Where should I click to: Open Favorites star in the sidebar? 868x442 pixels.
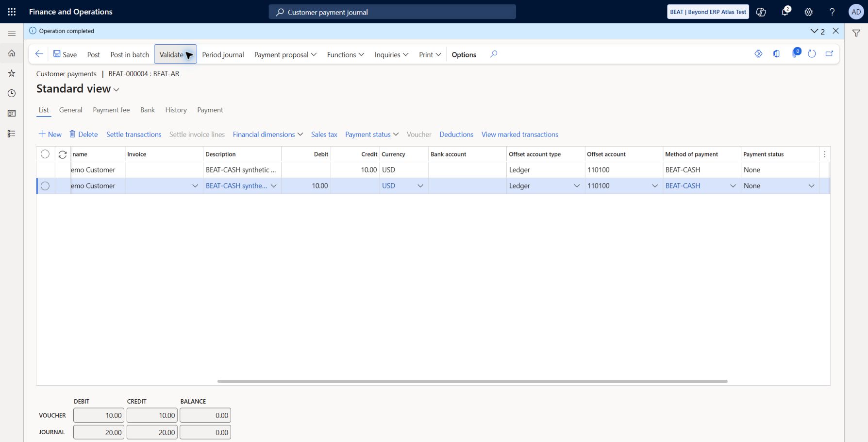pyautogui.click(x=12, y=73)
